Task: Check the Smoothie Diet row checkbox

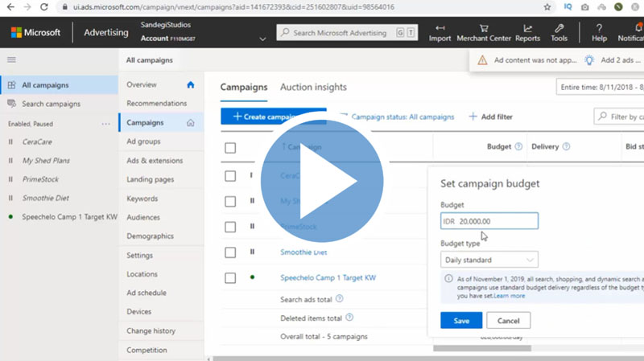Action: point(230,252)
